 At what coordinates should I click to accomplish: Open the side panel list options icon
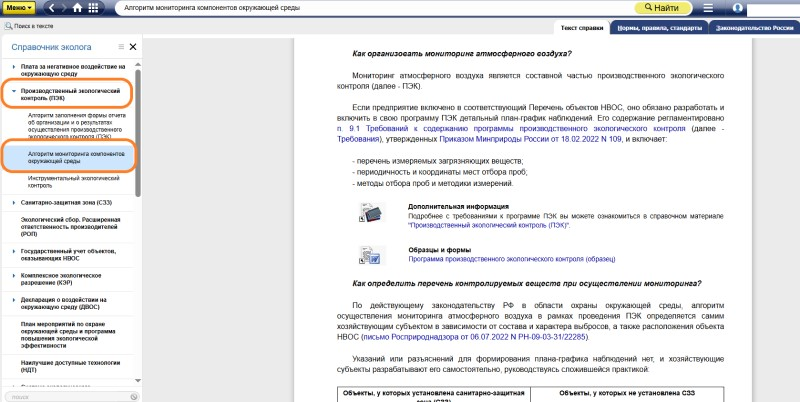121,47
